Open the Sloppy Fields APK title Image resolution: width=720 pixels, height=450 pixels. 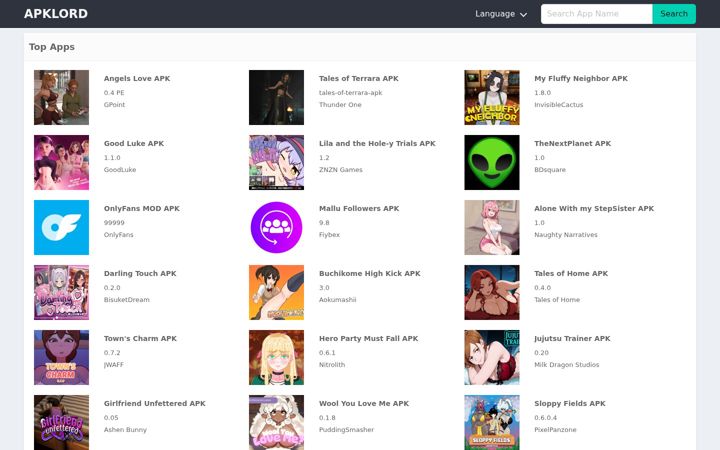coord(570,403)
